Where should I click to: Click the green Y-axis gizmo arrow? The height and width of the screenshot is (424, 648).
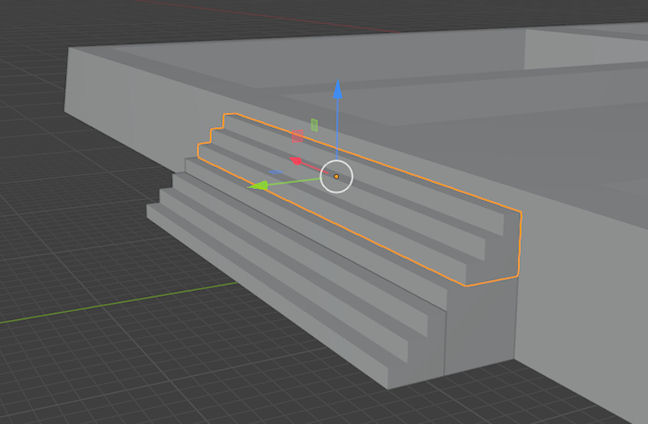click(x=258, y=185)
